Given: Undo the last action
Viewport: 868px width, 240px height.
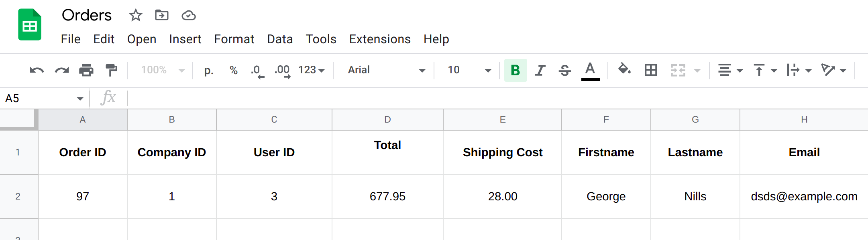Looking at the screenshot, I should point(37,70).
